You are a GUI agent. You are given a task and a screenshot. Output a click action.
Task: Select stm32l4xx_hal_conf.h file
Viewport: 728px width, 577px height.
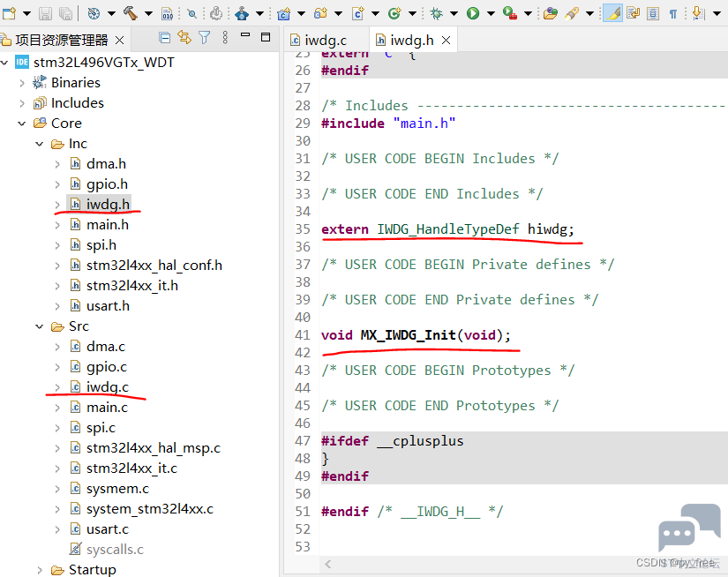point(154,266)
